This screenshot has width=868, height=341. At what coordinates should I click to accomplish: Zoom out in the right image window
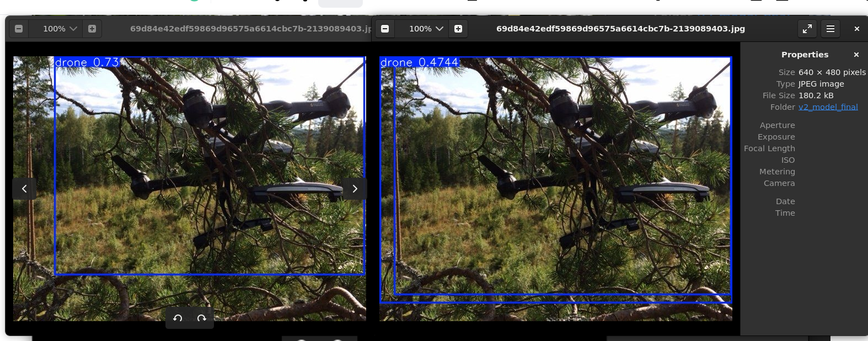pos(385,29)
